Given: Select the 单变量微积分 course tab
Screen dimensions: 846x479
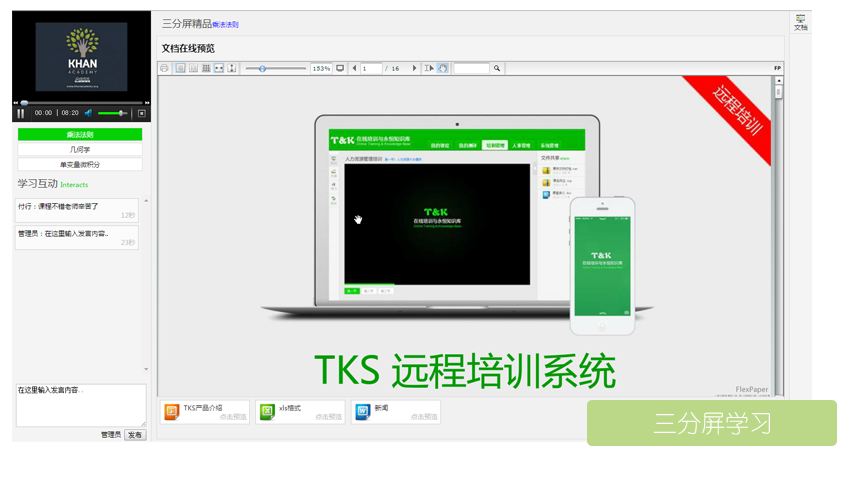Looking at the screenshot, I should click(80, 165).
